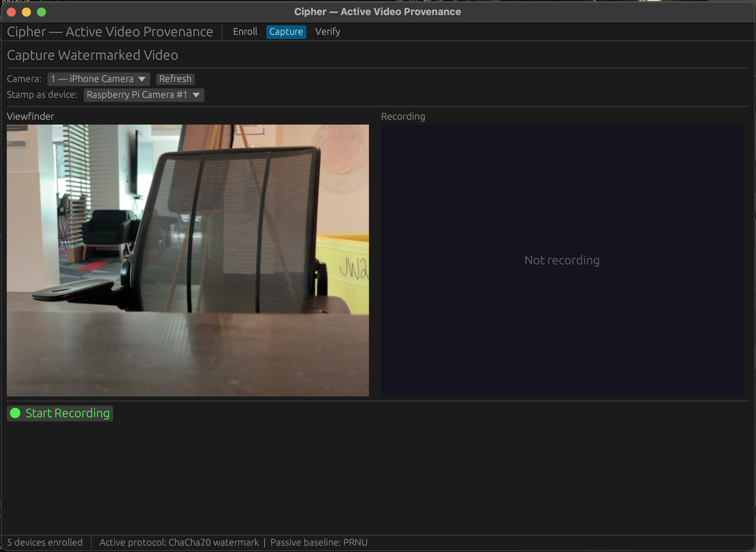
Task: Click the ChaCha20 watermark protocol status
Action: pos(179,543)
